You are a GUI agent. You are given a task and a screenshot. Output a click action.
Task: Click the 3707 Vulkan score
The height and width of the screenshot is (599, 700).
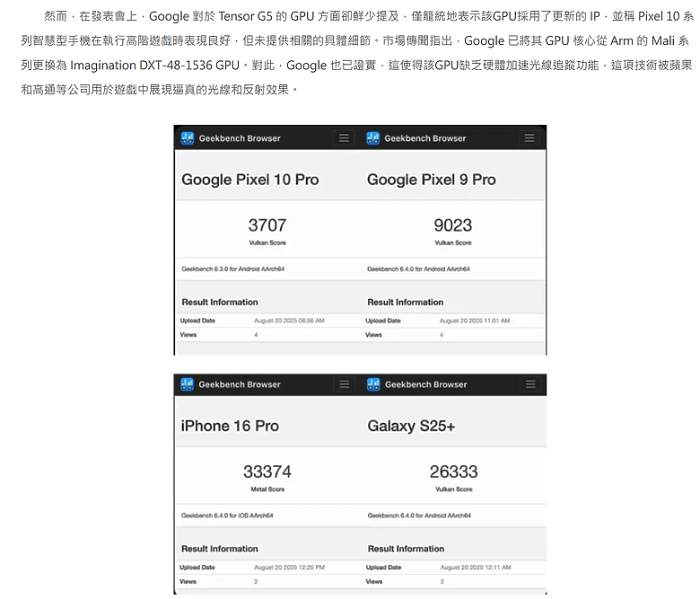tap(267, 225)
